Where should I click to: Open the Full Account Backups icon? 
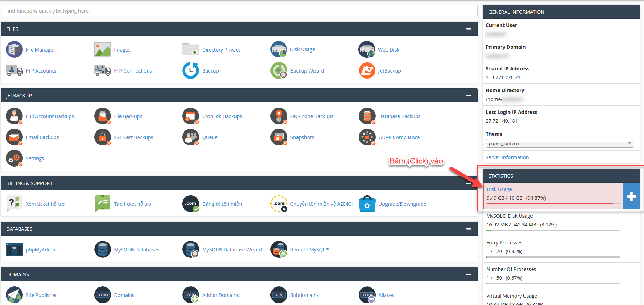coord(14,116)
